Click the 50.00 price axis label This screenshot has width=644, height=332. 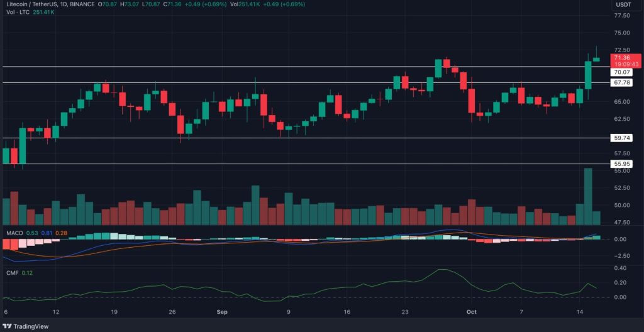click(622, 205)
